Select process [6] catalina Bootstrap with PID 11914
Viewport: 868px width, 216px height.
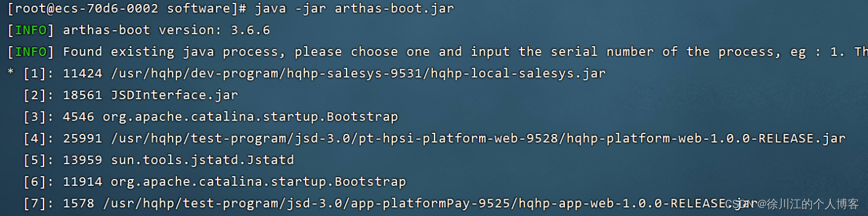pyautogui.click(x=215, y=182)
